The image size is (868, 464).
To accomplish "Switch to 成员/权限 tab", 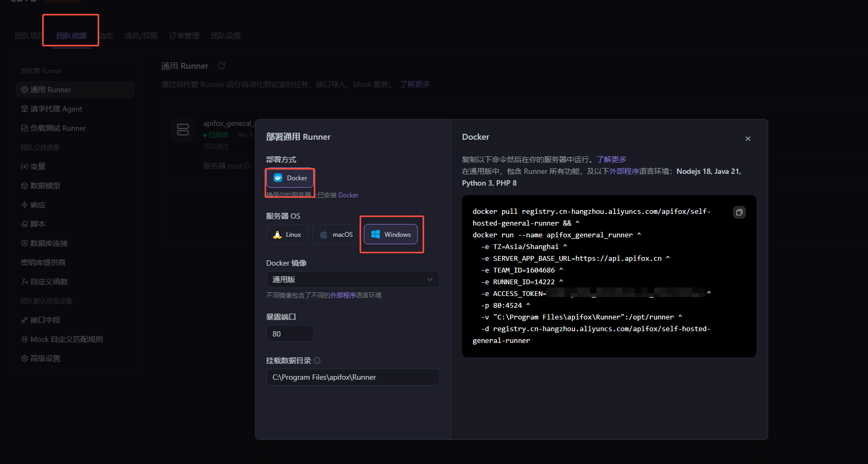I will coord(141,36).
